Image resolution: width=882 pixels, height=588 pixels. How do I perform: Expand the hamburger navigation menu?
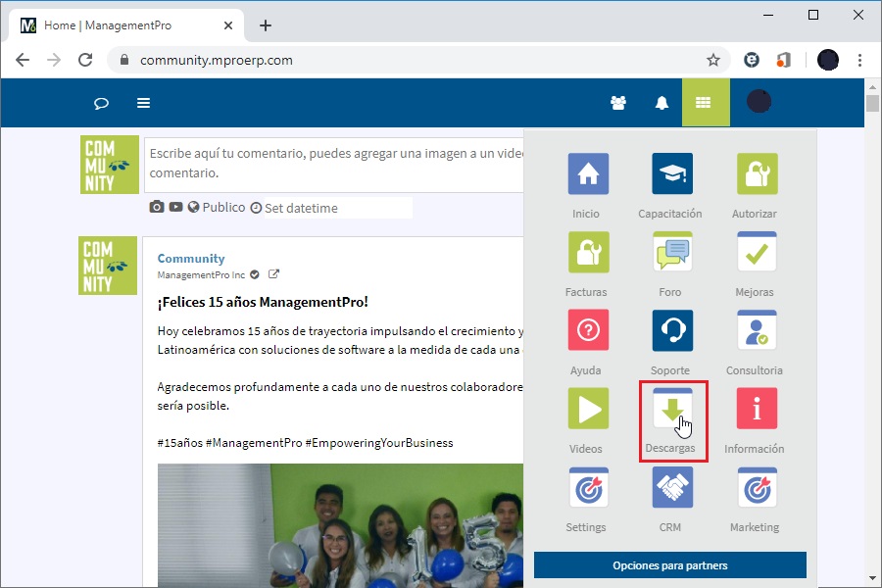(x=143, y=102)
